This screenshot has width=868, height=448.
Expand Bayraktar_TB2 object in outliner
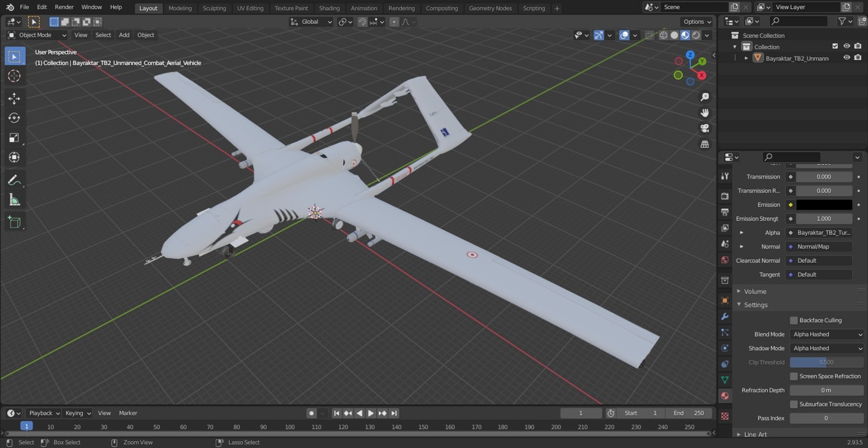[x=746, y=58]
